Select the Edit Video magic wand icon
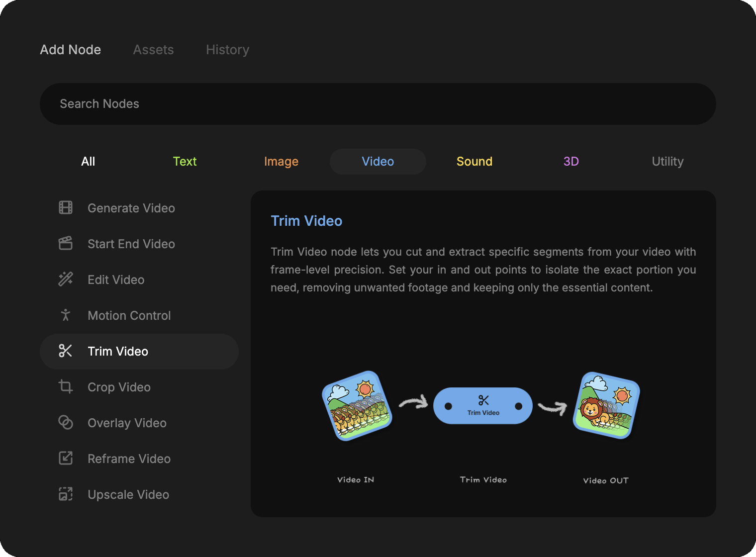The image size is (756, 557). pyautogui.click(x=66, y=279)
